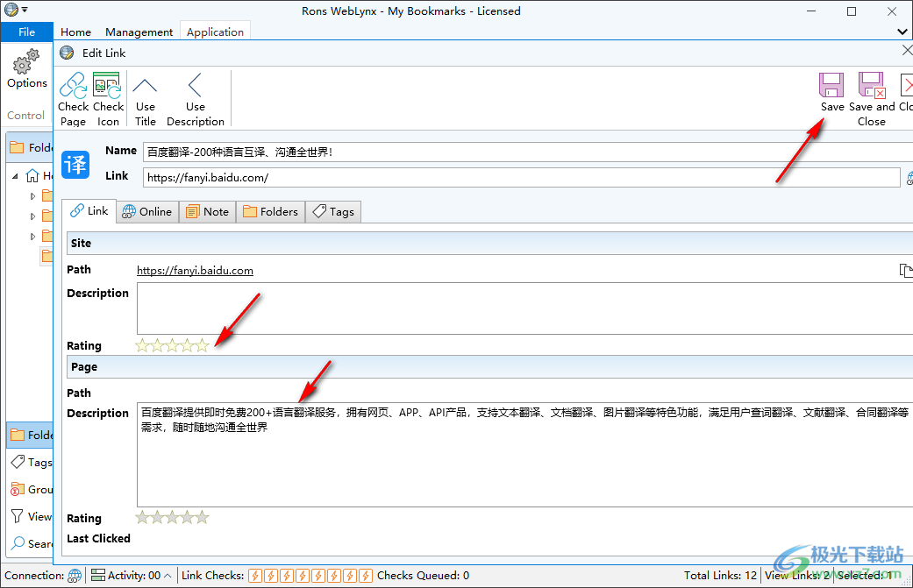Expand the Activity indicator in status bar
913x588 pixels.
(x=168, y=576)
